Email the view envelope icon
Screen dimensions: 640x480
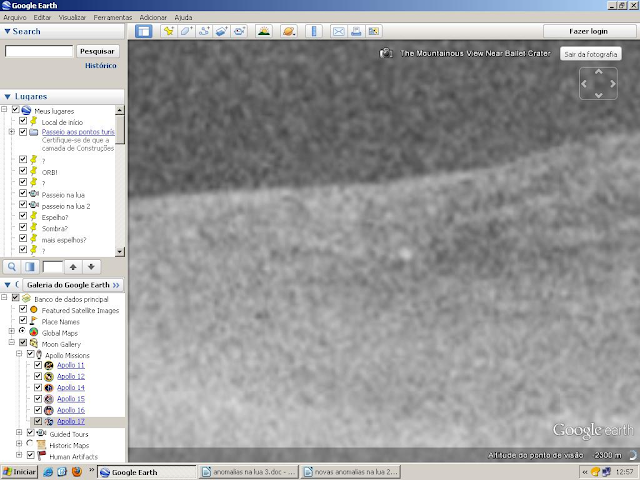tap(339, 31)
